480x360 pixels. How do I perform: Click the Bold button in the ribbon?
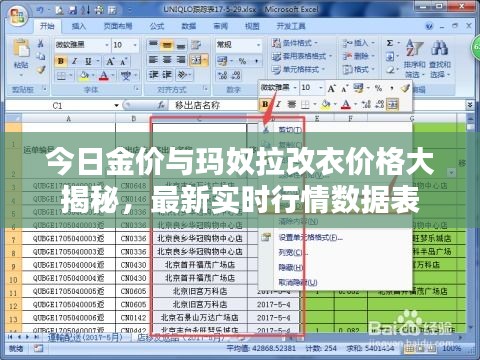tap(61, 61)
